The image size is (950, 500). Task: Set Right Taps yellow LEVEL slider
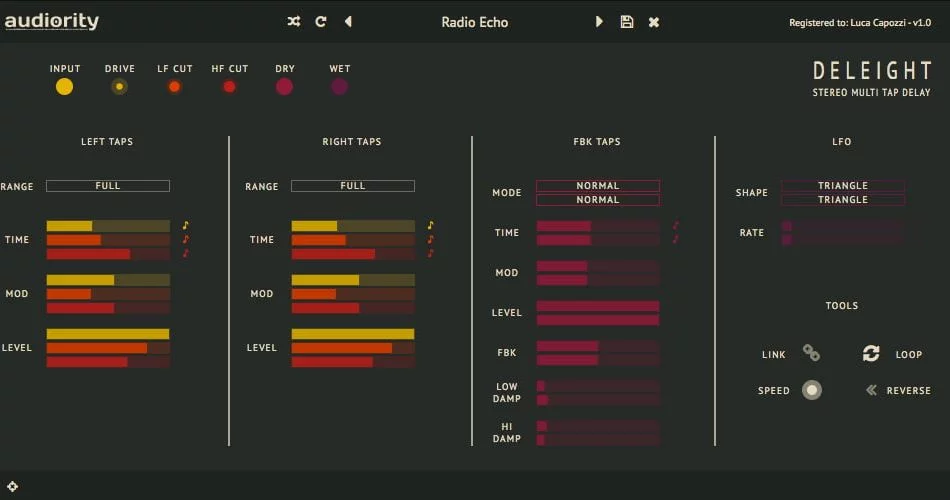tap(353, 334)
